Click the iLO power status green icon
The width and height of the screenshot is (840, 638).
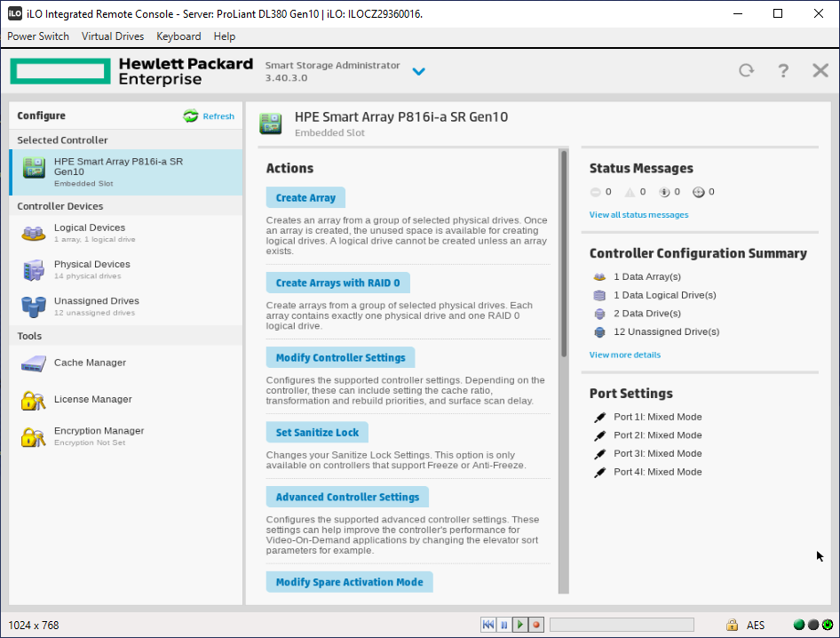tap(828, 625)
